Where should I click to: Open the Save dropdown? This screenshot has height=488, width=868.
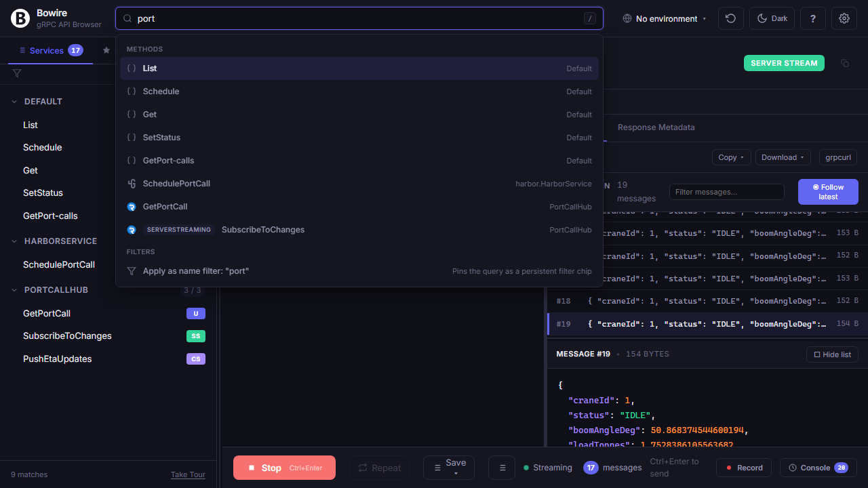(449, 468)
